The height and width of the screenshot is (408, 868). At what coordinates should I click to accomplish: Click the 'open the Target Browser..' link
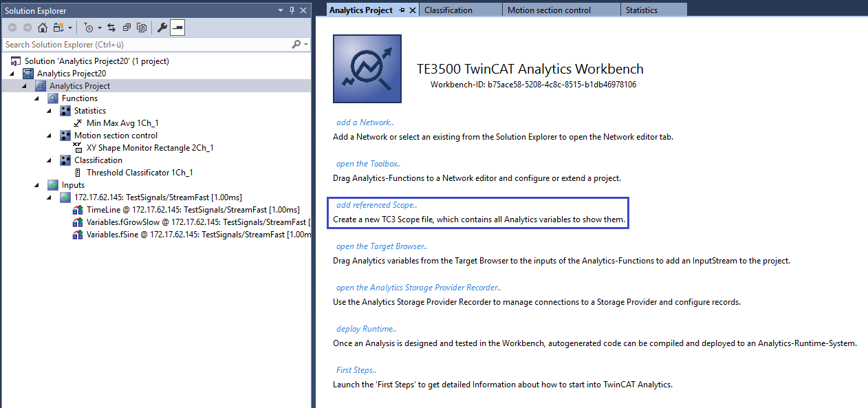pos(382,246)
